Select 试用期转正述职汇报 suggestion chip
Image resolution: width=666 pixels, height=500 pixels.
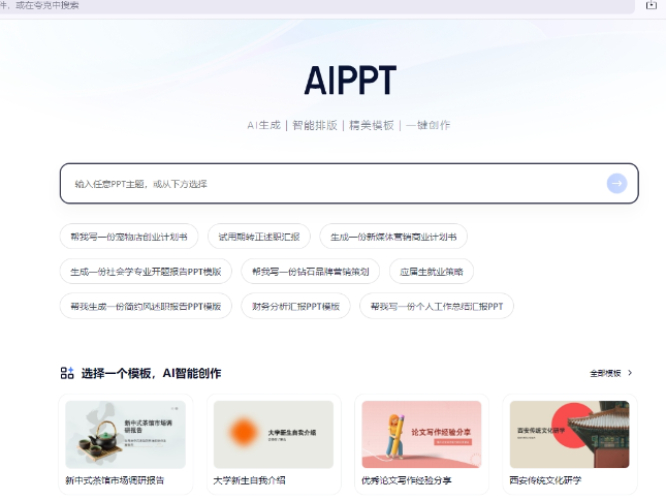click(259, 237)
